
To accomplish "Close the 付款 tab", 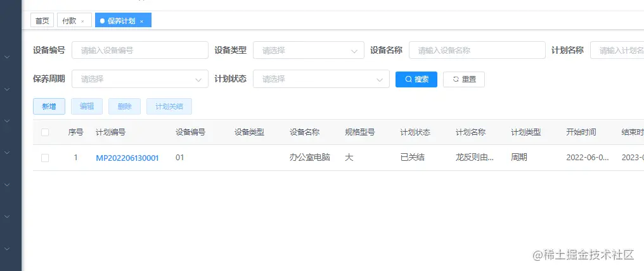I will (82, 22).
